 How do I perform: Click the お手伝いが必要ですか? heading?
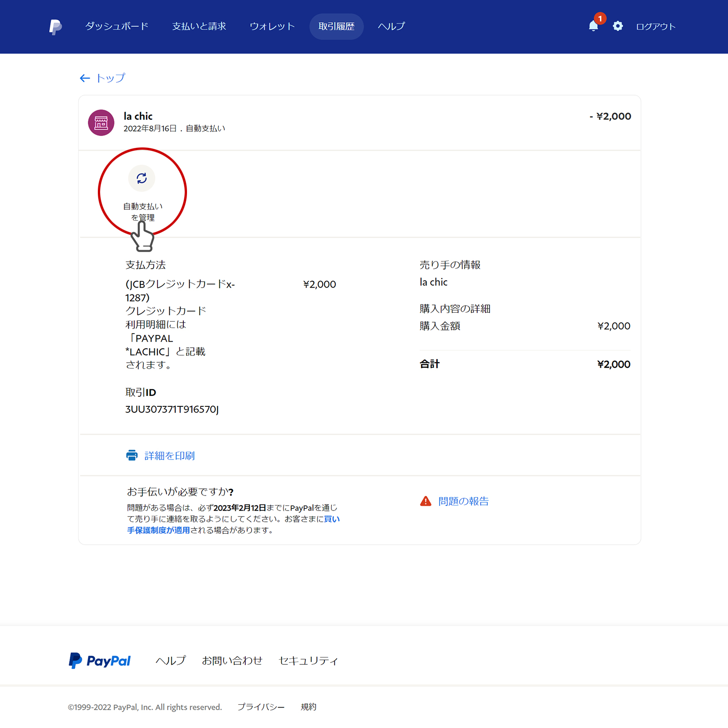click(x=180, y=492)
